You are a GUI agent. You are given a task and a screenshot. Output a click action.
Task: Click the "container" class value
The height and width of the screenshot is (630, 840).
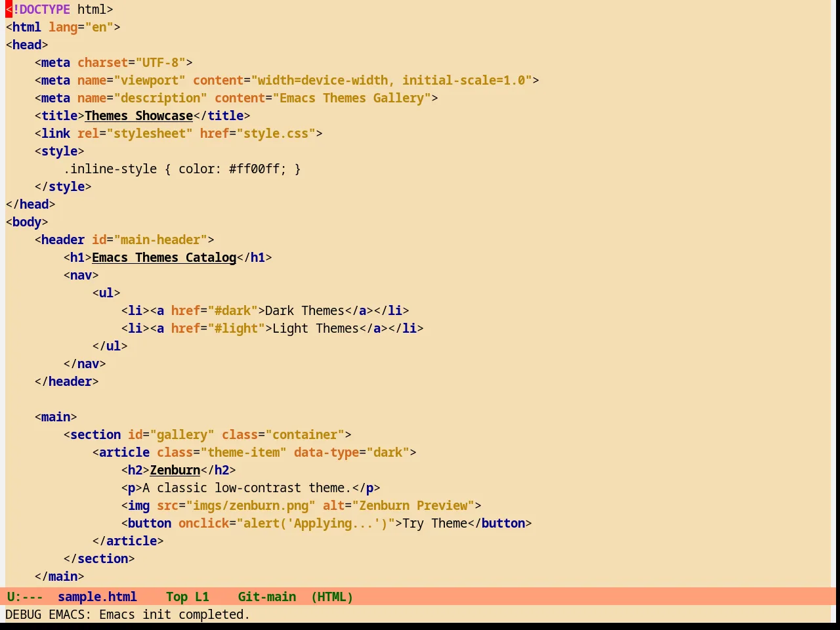[305, 434]
